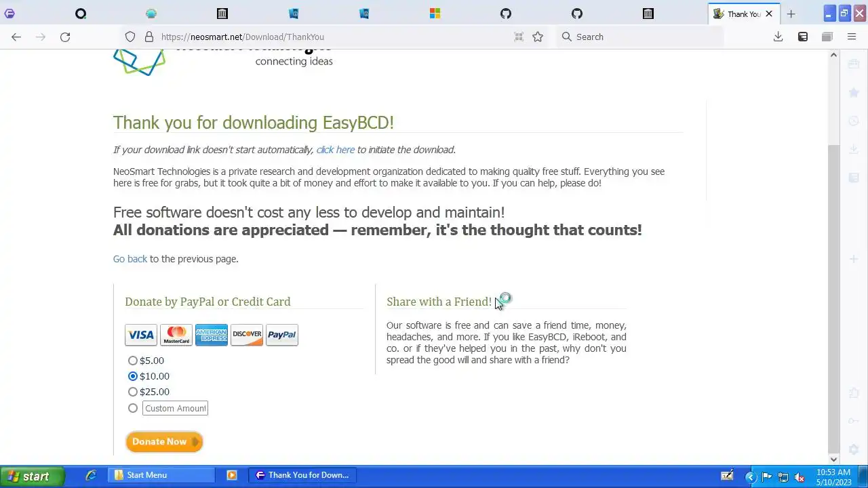
Task: Open bookmarks star in right sidebar
Action: pyautogui.click(x=854, y=92)
